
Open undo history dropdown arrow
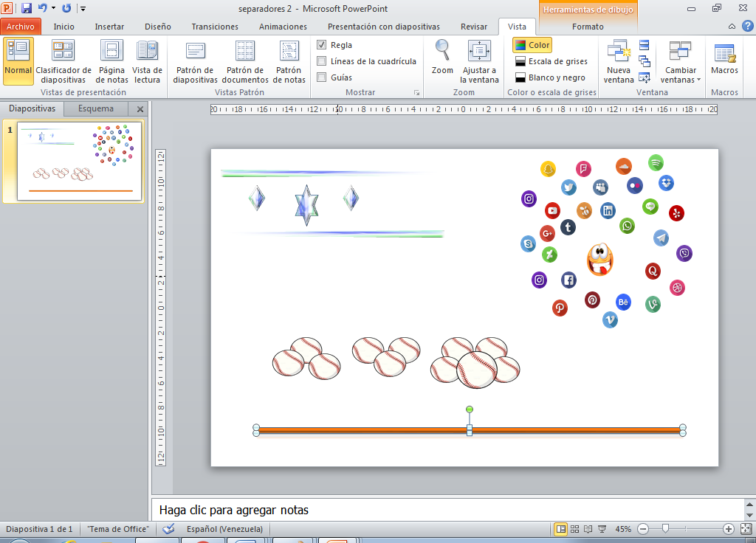point(53,8)
